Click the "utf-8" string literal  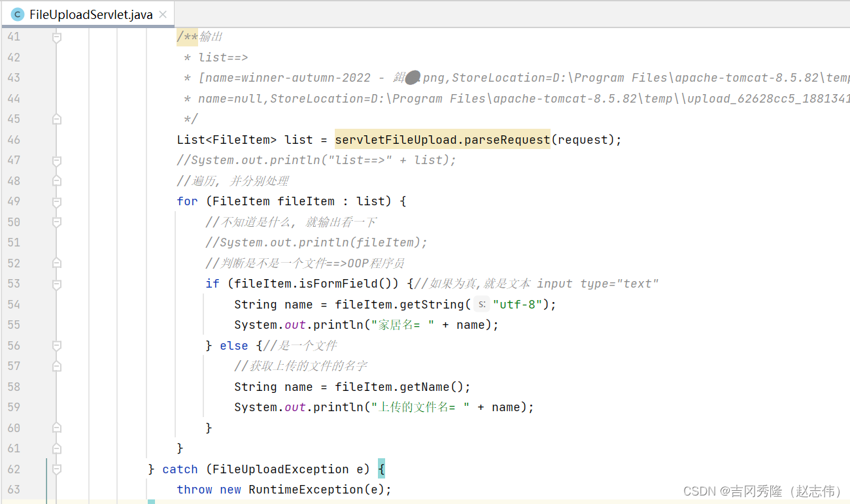tap(518, 304)
